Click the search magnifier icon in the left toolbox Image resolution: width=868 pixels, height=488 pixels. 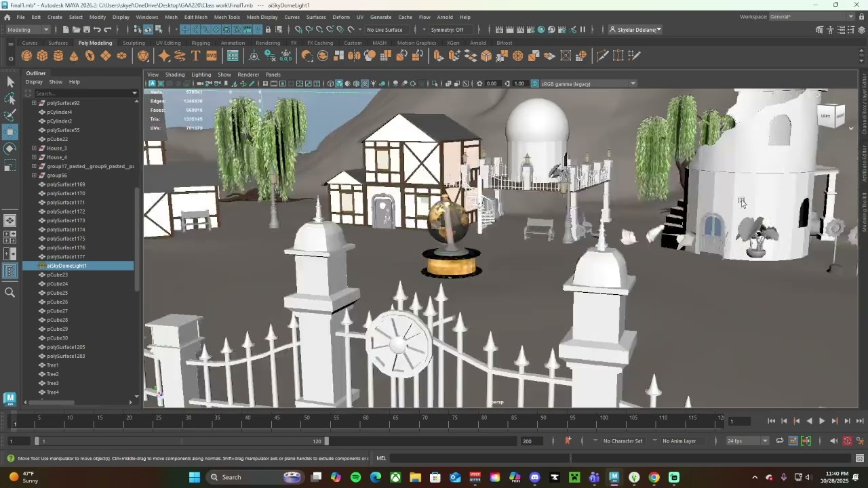coord(10,292)
